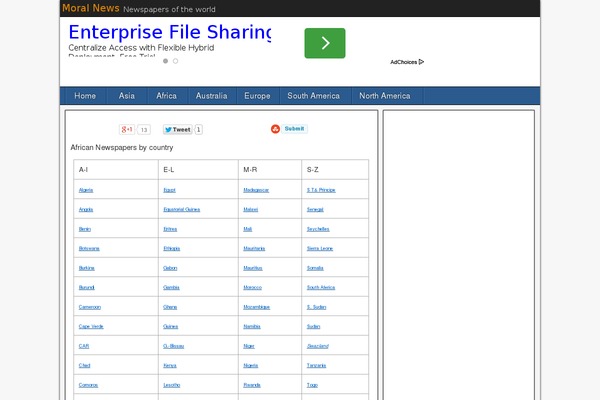Open the Tanzania newspapers link
This screenshot has width=600, height=400.
316,366
